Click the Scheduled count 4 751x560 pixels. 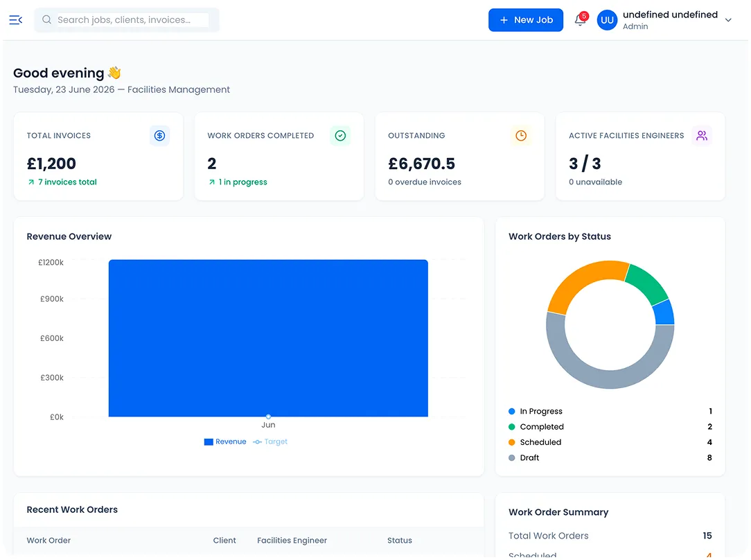point(709,442)
